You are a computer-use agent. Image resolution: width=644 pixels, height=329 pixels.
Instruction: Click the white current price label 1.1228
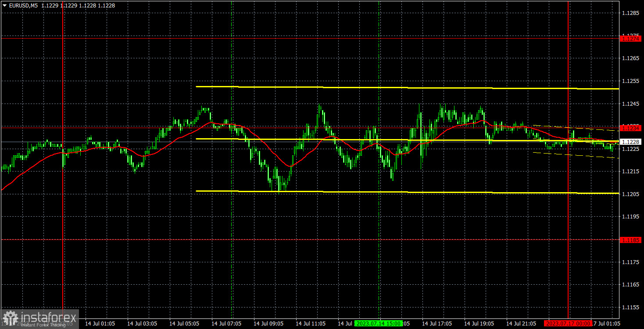pyautogui.click(x=631, y=142)
